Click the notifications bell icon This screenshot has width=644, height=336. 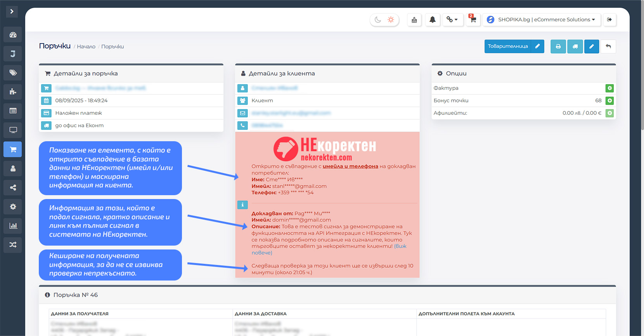(432, 20)
